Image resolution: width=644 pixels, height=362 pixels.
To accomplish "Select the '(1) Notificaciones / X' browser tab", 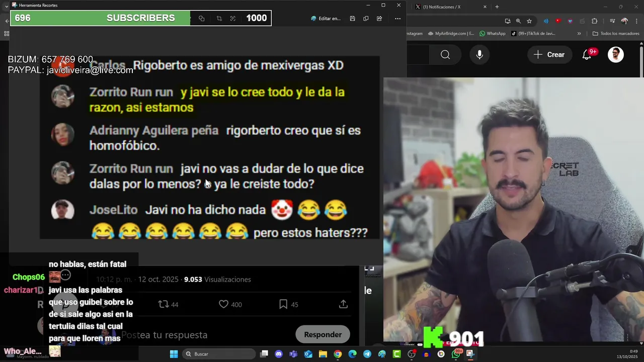I will click(450, 7).
